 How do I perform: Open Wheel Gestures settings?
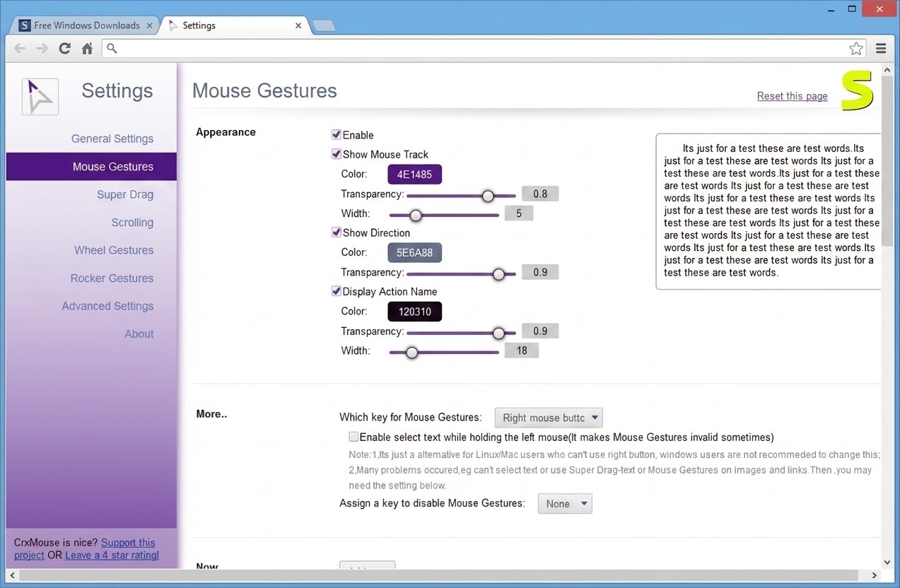point(114,250)
